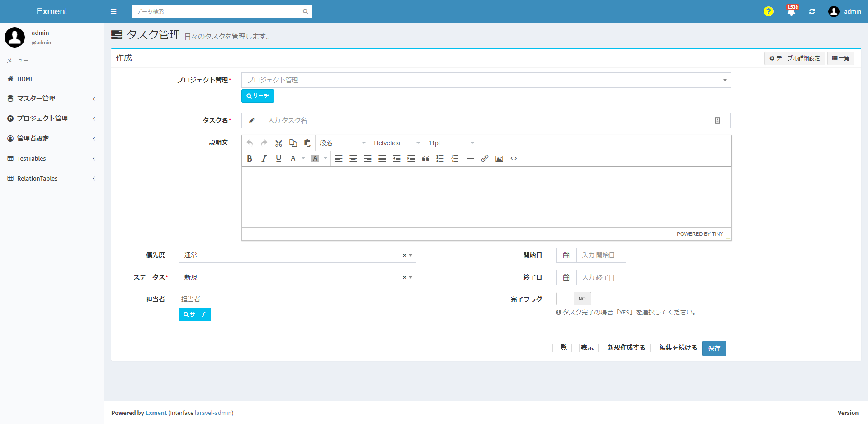The width and height of the screenshot is (868, 424).
Task: Click the insert link icon in the editor
Action: [485, 158]
